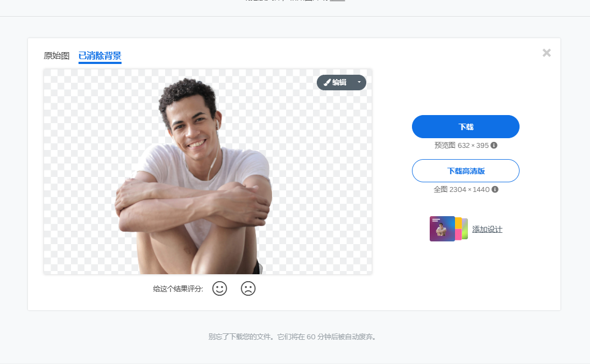Click 下载高清版 to download HD version
The image size is (590, 364).
[x=466, y=170]
